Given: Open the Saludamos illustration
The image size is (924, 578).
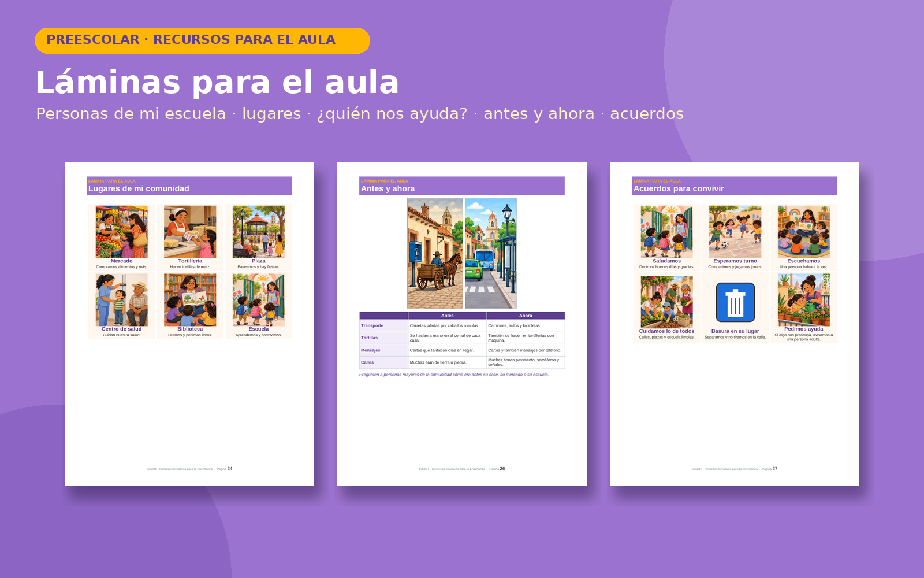Looking at the screenshot, I should pos(667,232).
